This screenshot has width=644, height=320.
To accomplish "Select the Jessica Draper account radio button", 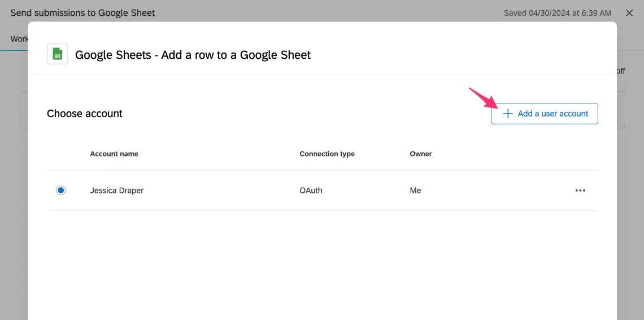I will click(61, 191).
